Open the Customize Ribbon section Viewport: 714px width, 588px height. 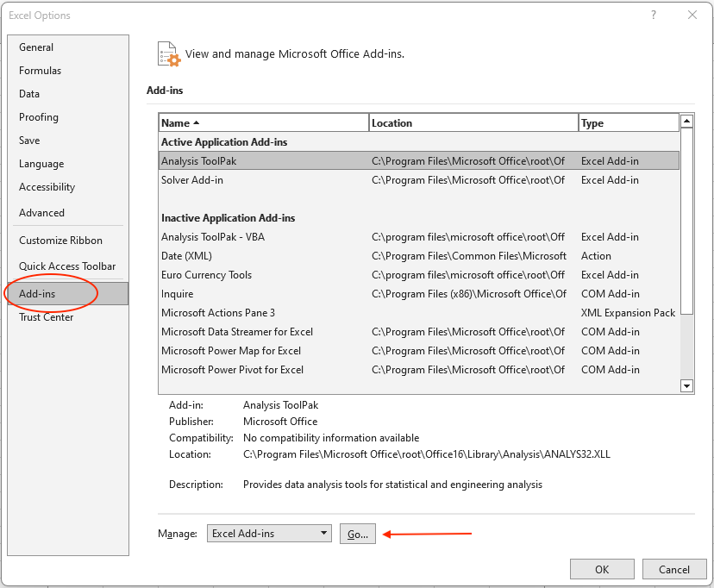point(60,241)
